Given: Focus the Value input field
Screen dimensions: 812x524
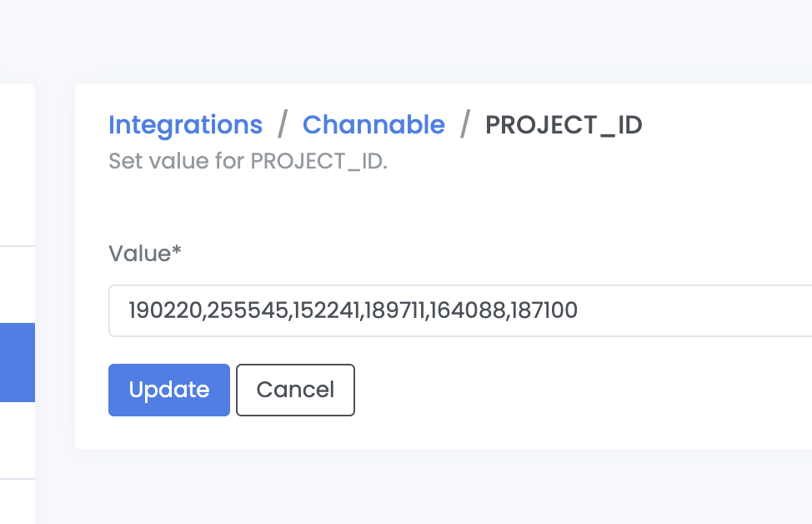Looking at the screenshot, I should tap(667, 311).
